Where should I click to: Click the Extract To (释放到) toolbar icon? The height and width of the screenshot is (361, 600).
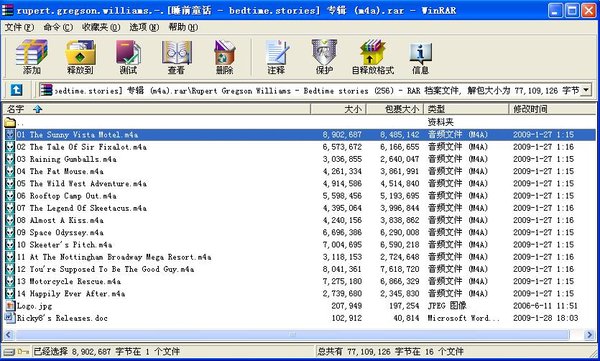point(80,57)
